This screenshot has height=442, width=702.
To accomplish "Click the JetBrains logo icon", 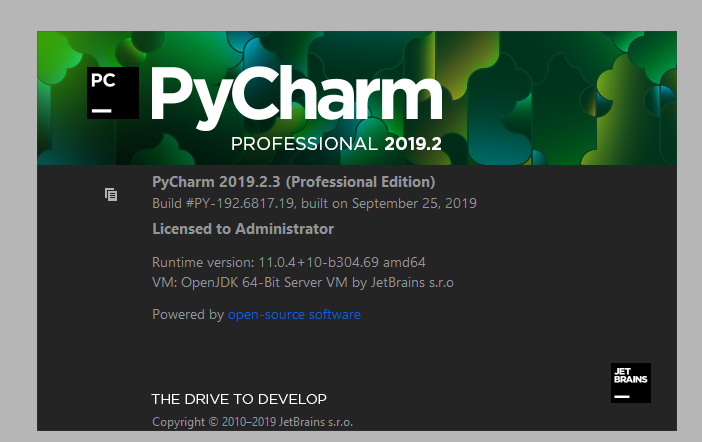I will tap(631, 383).
